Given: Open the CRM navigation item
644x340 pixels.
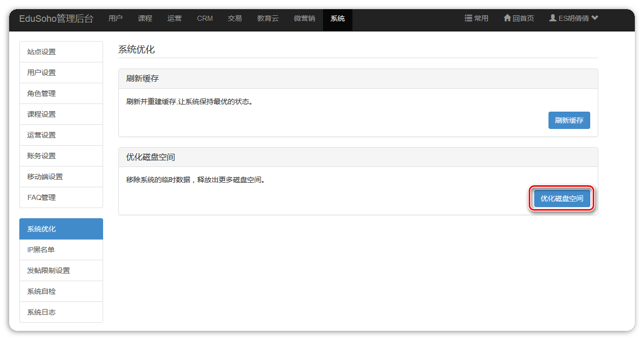Looking at the screenshot, I should 205,18.
